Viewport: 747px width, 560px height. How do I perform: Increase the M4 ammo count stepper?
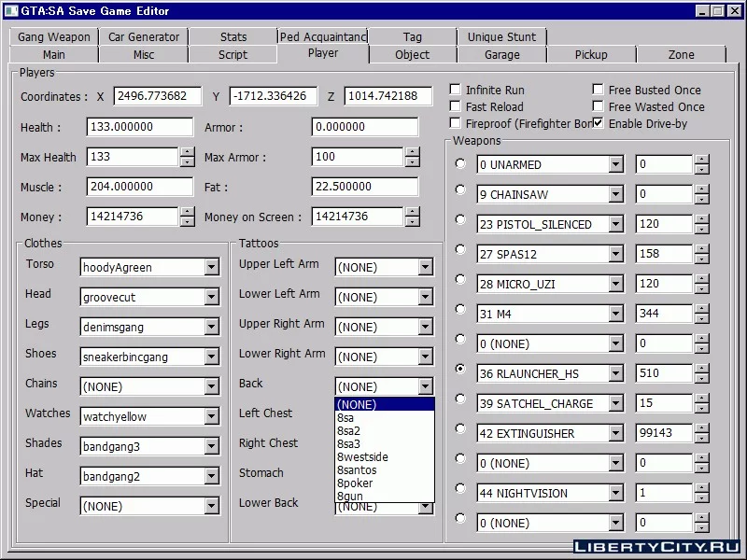click(702, 309)
